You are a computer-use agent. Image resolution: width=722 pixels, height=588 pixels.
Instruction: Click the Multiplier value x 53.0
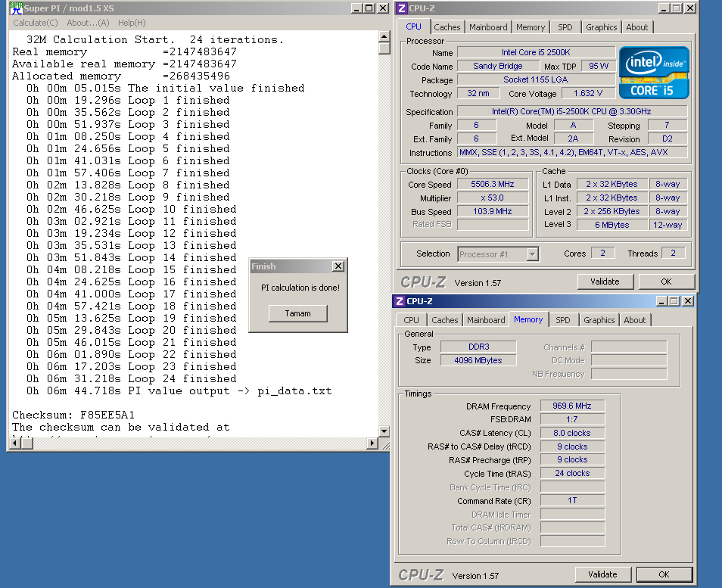pos(492,198)
